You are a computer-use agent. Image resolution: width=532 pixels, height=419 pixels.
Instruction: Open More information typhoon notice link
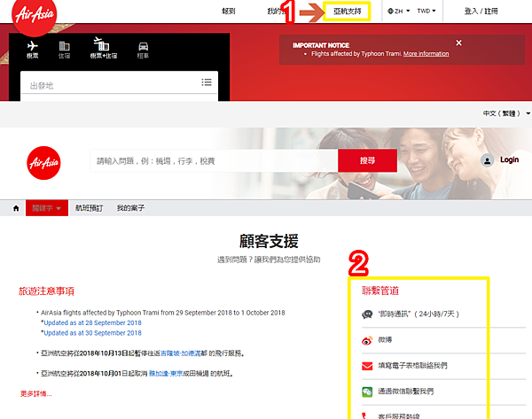426,54
